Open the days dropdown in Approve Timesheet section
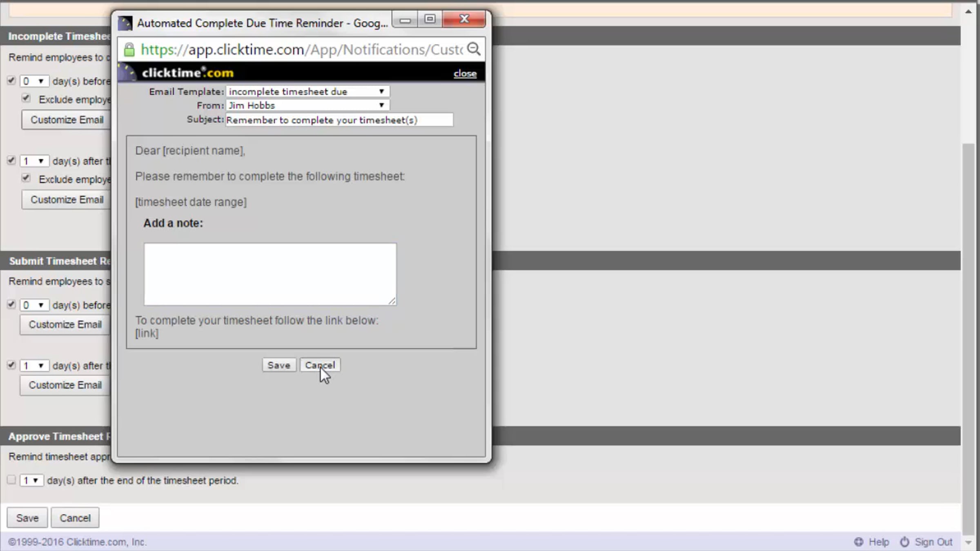 (31, 480)
